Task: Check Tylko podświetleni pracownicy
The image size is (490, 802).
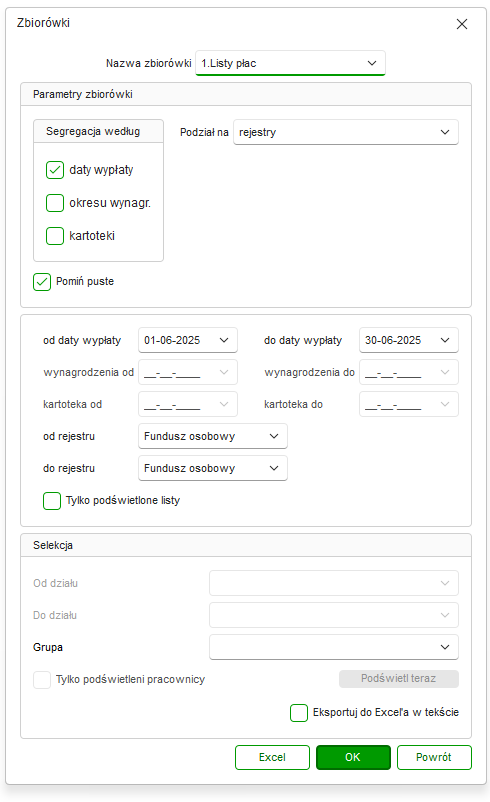Action: [x=42, y=680]
